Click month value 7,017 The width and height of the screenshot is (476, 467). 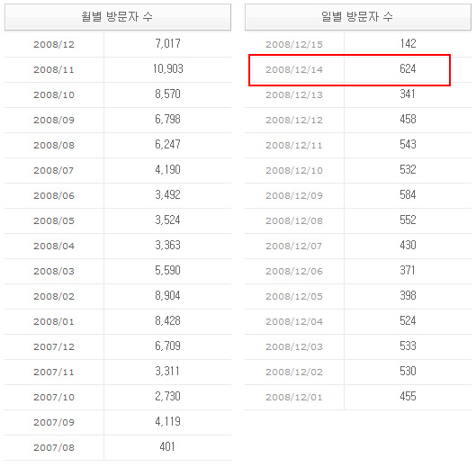[x=168, y=44]
